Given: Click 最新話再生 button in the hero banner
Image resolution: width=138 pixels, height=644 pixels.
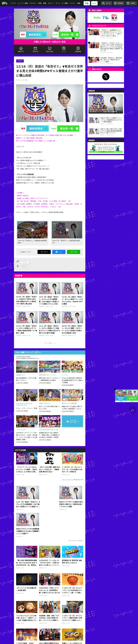Looking at the screenshot, I should (x=33, y=34).
